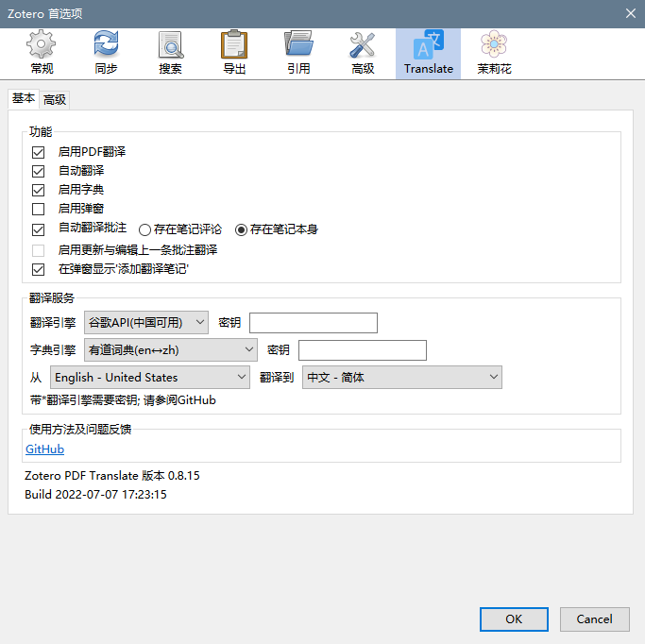Open the 引用 (Cite) preferences pane

click(298, 53)
